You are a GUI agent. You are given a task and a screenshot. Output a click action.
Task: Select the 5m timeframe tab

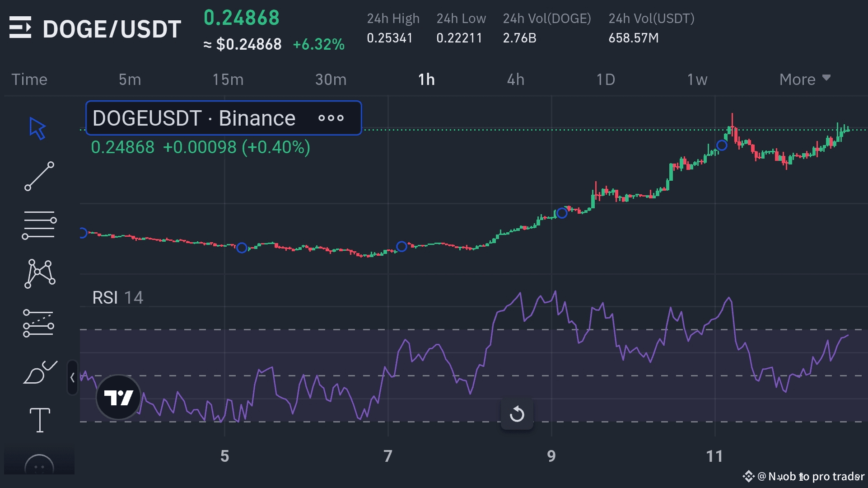click(x=130, y=79)
